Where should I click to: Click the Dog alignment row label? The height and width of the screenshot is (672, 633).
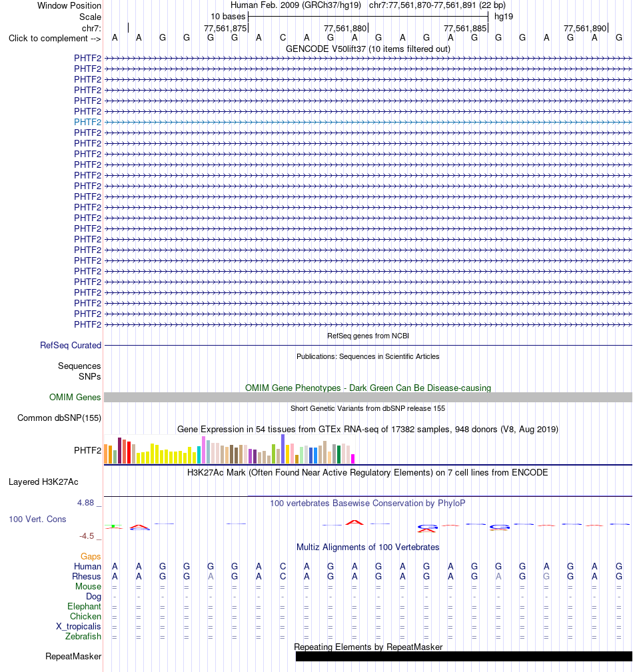click(93, 597)
